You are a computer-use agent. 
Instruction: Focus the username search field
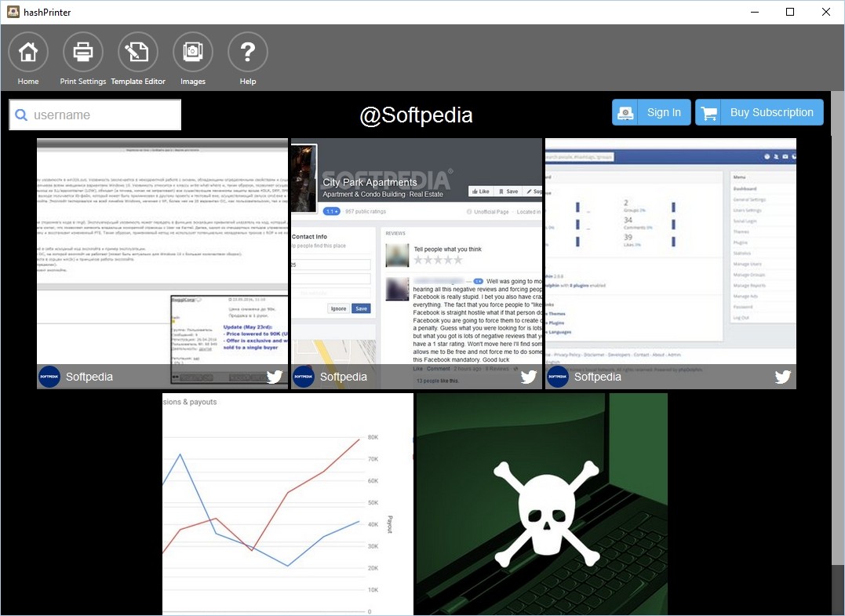[x=95, y=115]
